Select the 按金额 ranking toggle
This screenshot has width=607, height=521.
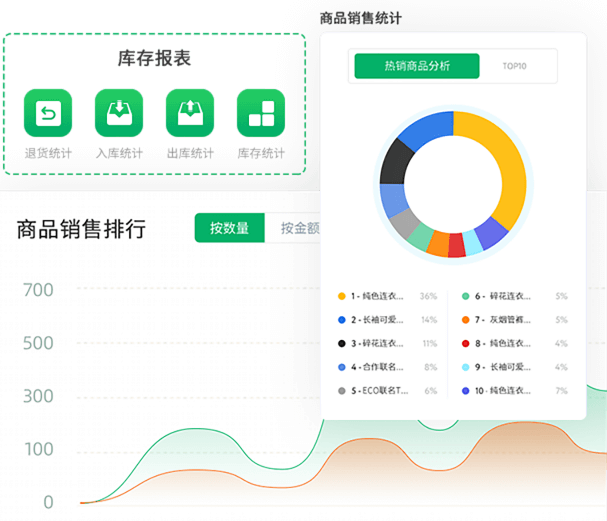click(298, 228)
